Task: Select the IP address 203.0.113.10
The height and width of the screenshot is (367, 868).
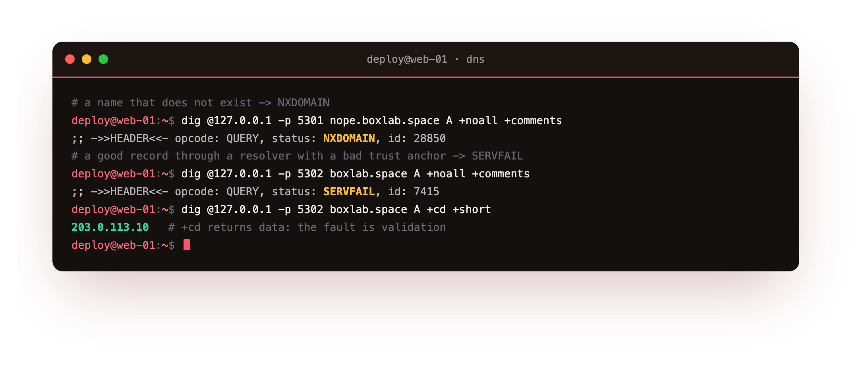Action: [x=110, y=227]
